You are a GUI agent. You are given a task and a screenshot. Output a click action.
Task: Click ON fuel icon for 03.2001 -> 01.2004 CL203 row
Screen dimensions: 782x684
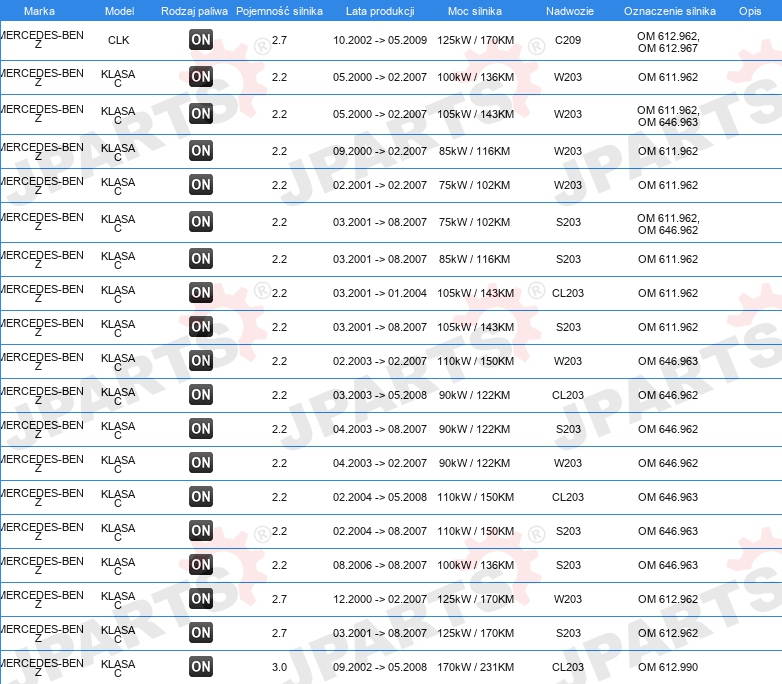tap(201, 293)
